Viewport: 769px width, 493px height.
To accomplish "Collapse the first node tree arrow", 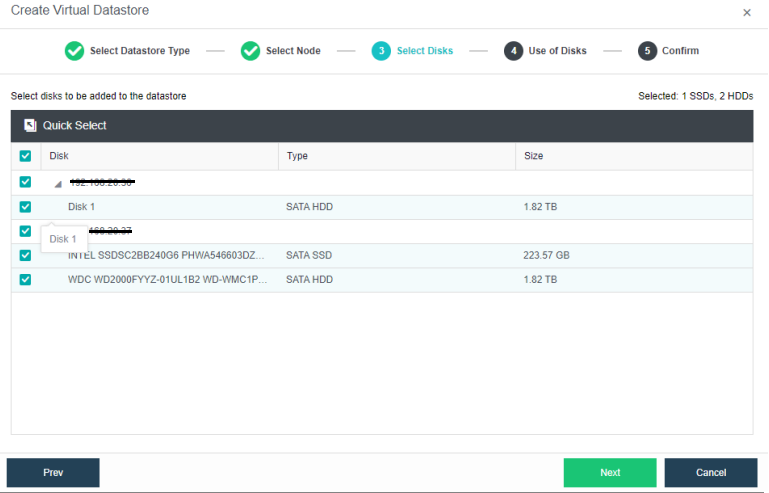I will click(x=58, y=184).
